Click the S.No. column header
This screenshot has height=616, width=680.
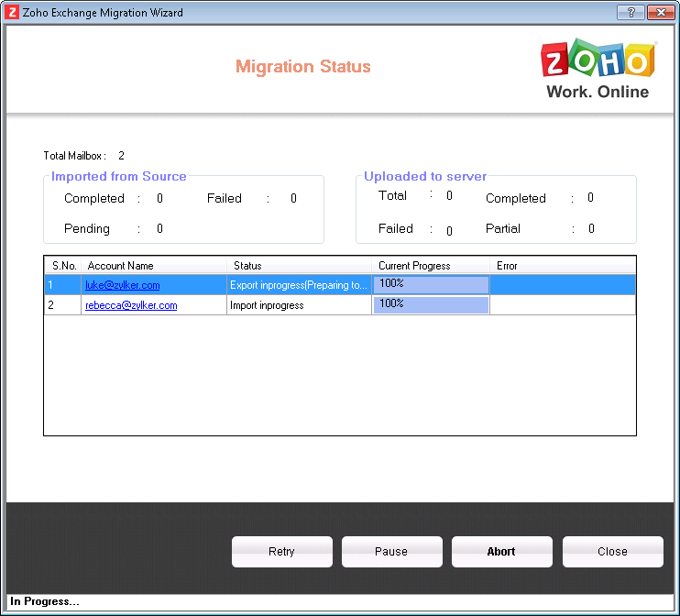coord(62,266)
